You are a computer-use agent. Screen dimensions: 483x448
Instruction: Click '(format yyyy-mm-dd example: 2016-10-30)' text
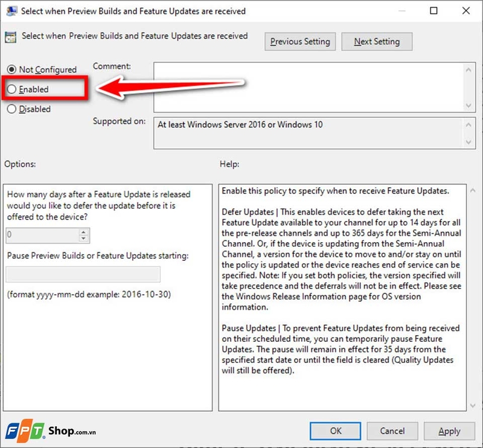click(89, 294)
